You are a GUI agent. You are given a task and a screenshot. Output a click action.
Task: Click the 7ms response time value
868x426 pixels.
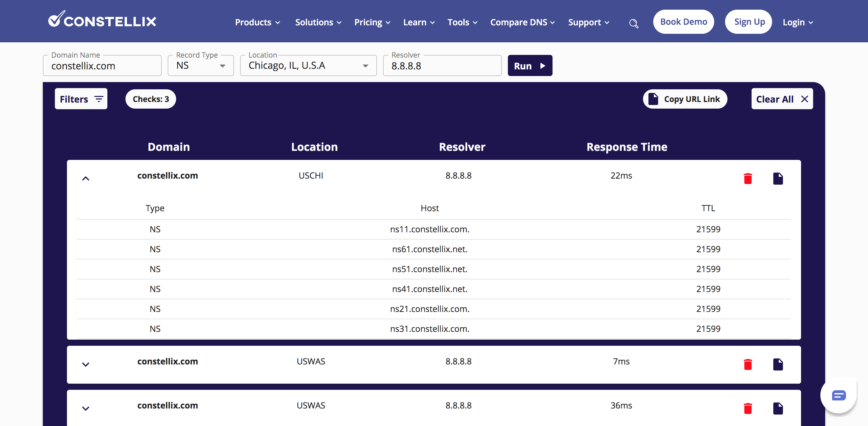tap(621, 361)
